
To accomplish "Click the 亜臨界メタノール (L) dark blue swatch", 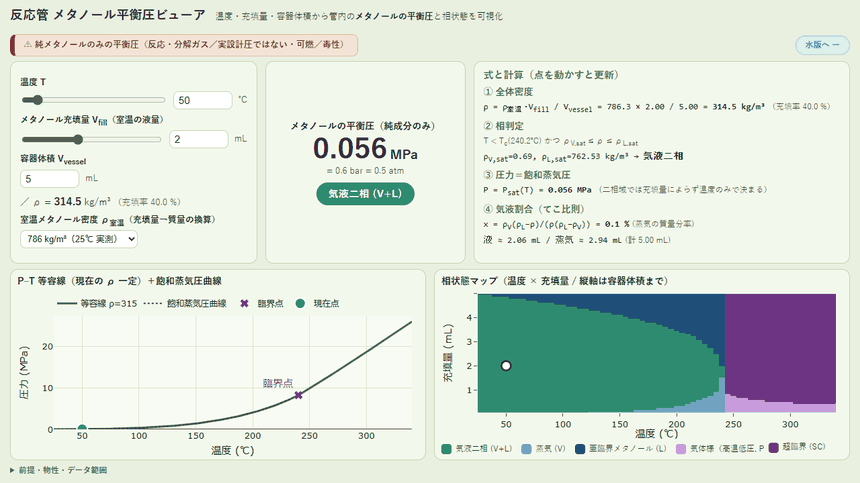I will pos(580,448).
